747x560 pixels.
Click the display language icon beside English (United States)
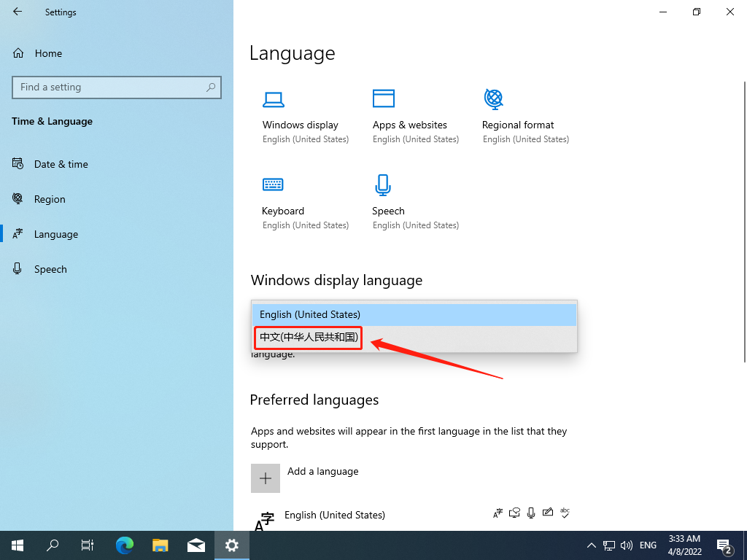coord(498,513)
